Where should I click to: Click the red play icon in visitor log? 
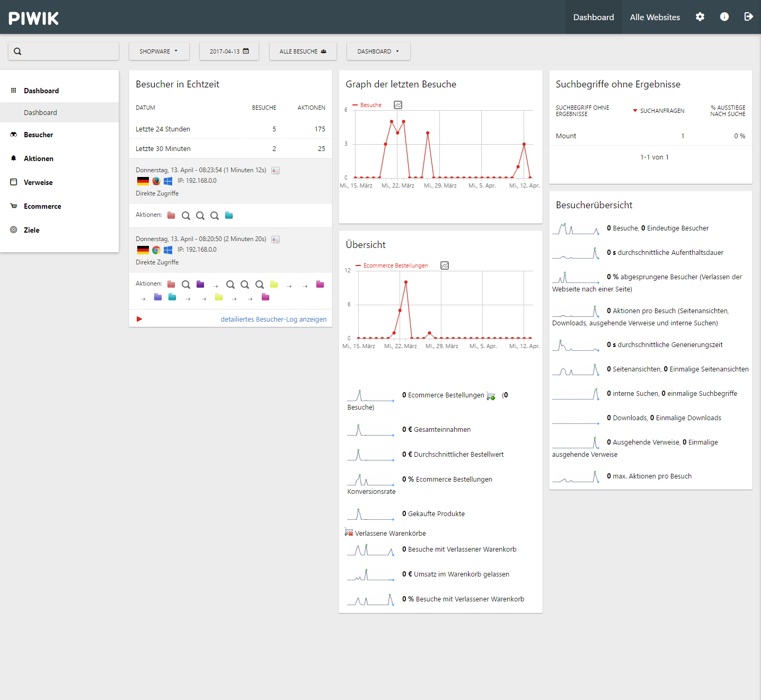139,319
